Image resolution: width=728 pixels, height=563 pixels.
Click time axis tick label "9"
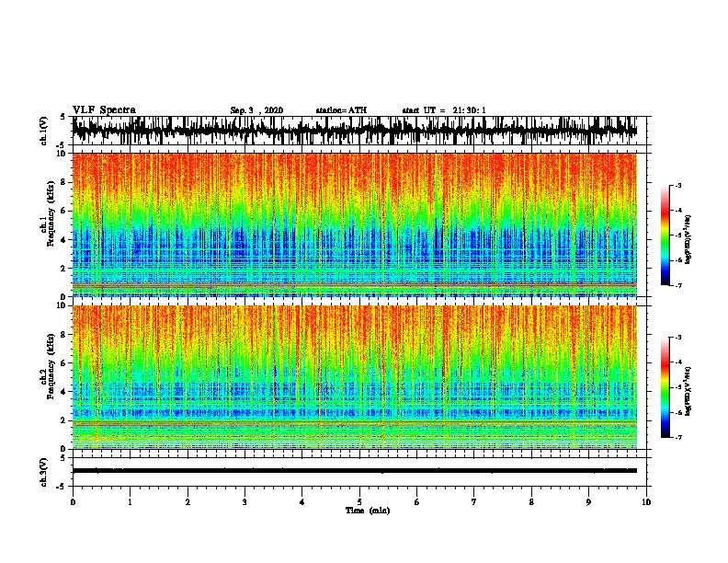588,502
